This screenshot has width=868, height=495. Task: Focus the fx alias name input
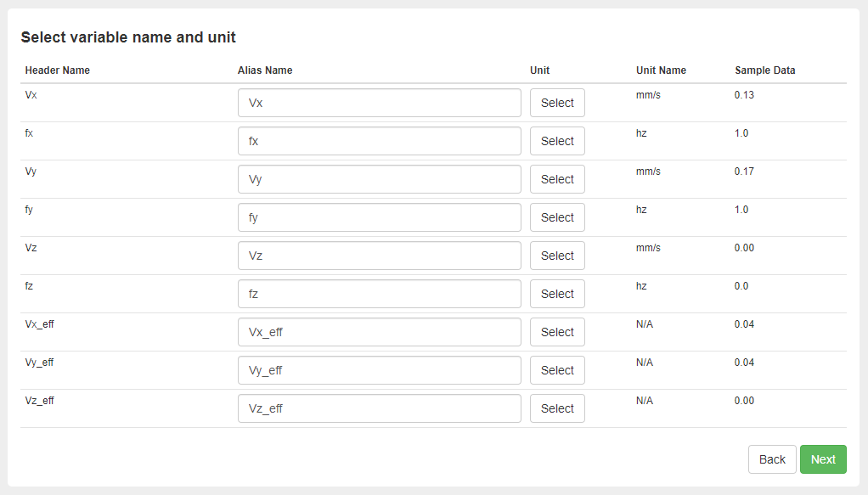379,141
